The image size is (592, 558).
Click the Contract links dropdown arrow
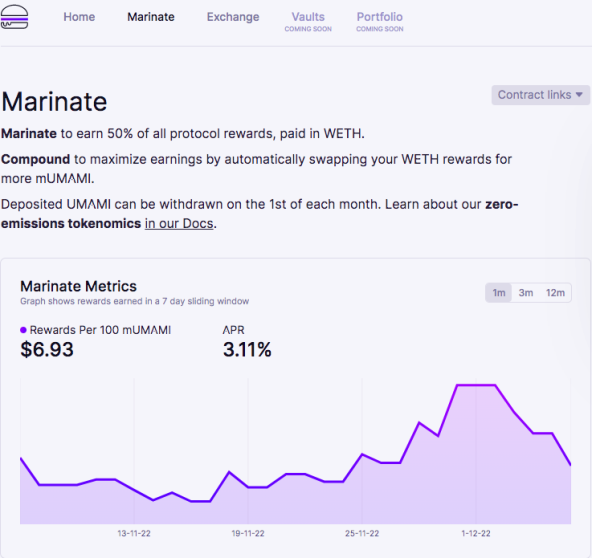coord(579,95)
